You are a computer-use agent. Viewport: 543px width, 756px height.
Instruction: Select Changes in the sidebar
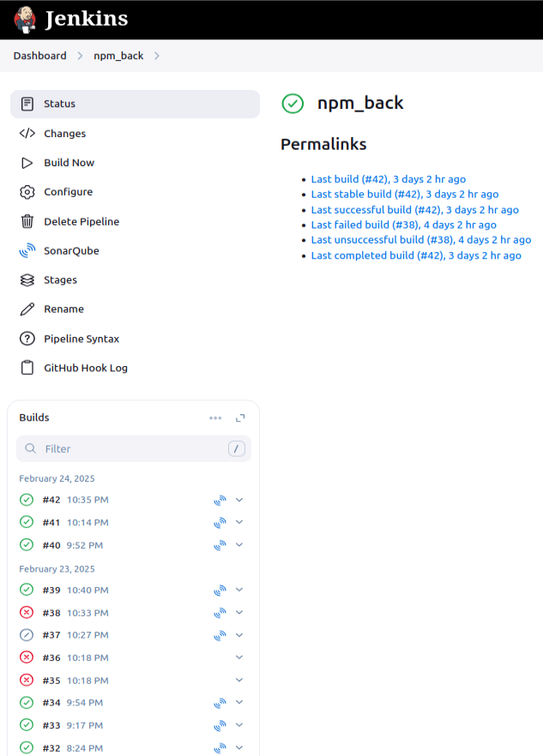pyautogui.click(x=65, y=134)
